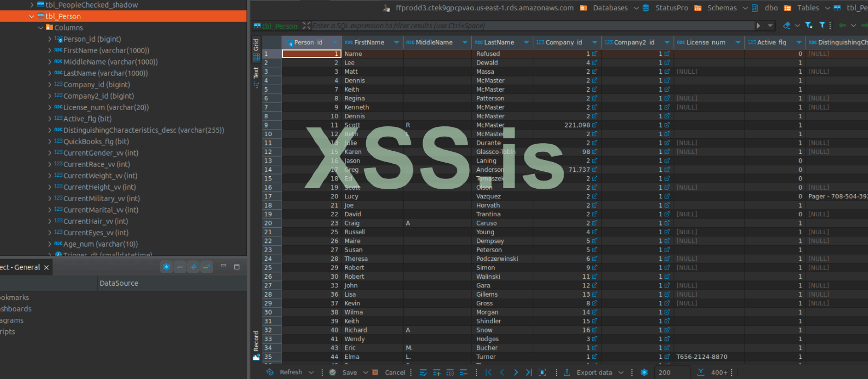This screenshot has height=379, width=868.
Task: Open FirstName column header dropdown arrow
Action: (397, 42)
